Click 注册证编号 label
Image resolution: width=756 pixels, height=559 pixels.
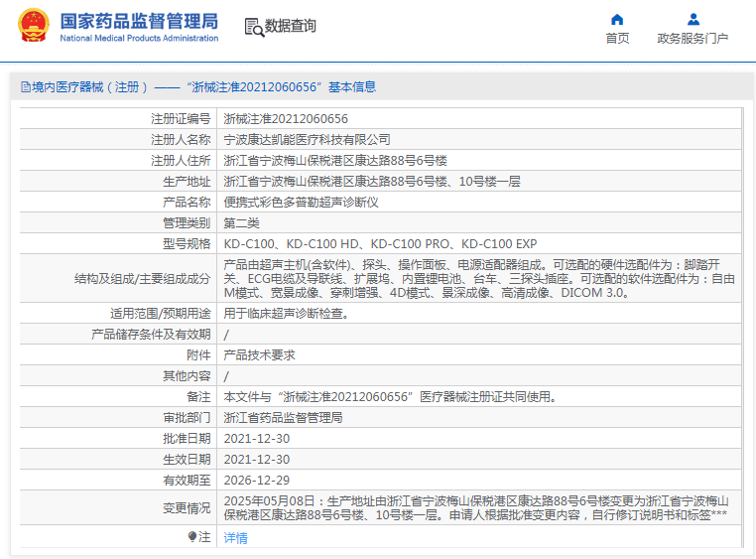(181, 118)
